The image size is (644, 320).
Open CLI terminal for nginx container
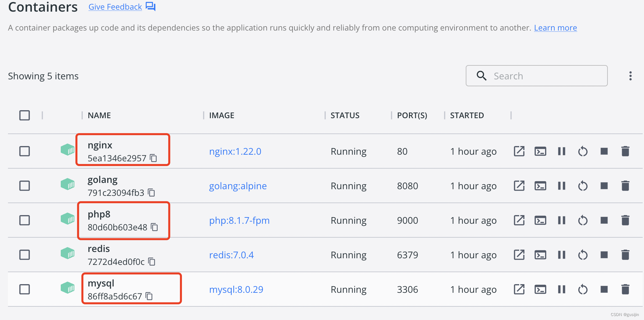point(540,151)
